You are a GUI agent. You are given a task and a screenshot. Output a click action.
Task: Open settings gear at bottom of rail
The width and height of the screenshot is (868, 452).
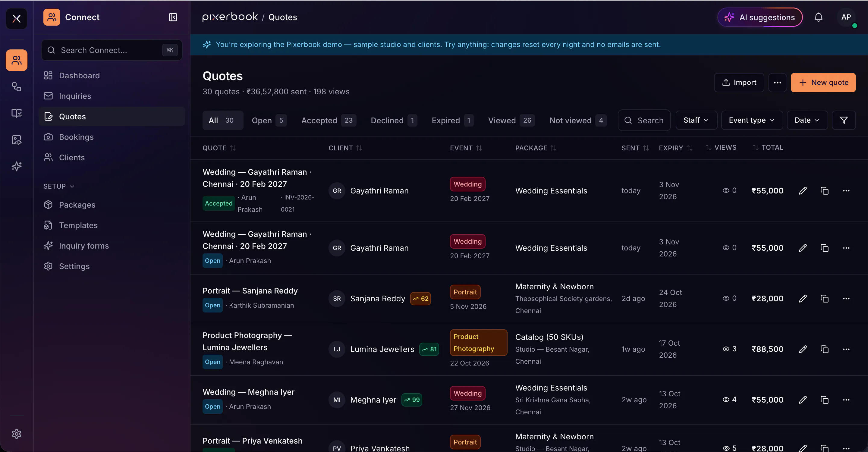17,434
